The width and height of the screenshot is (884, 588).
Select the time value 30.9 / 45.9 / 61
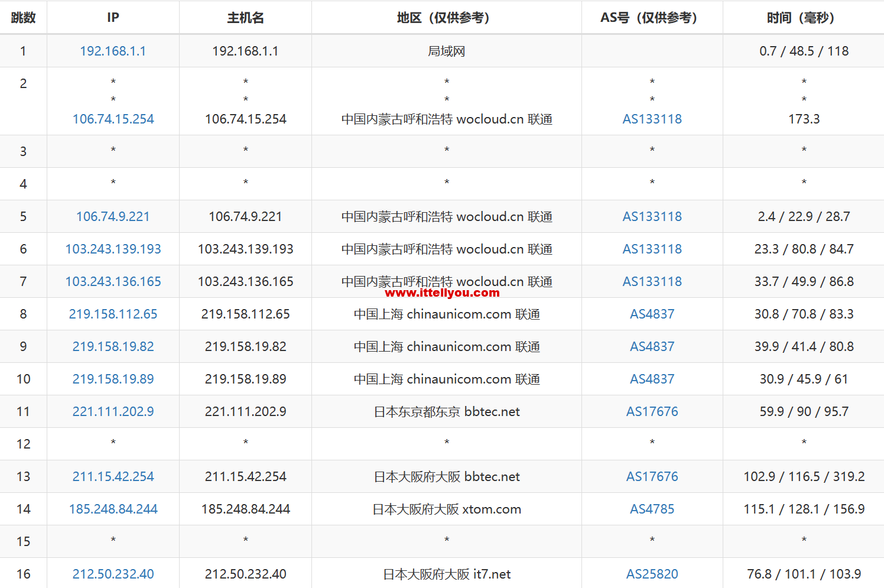(804, 379)
